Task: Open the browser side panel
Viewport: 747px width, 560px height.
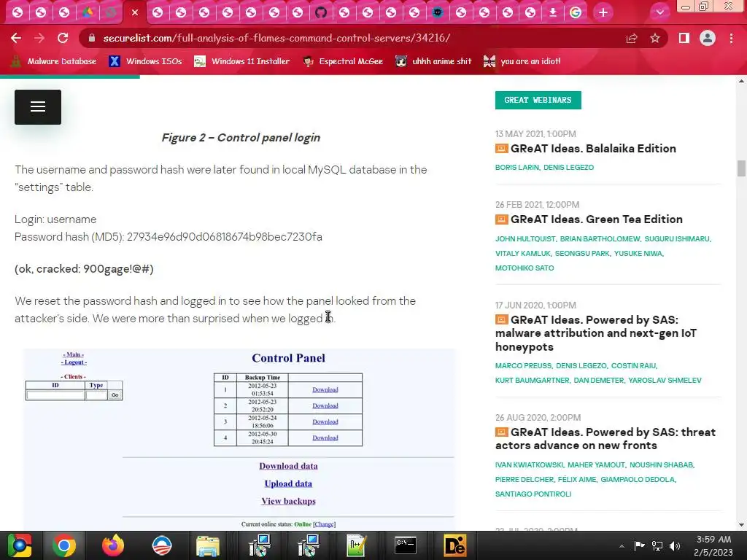Action: 684,38
